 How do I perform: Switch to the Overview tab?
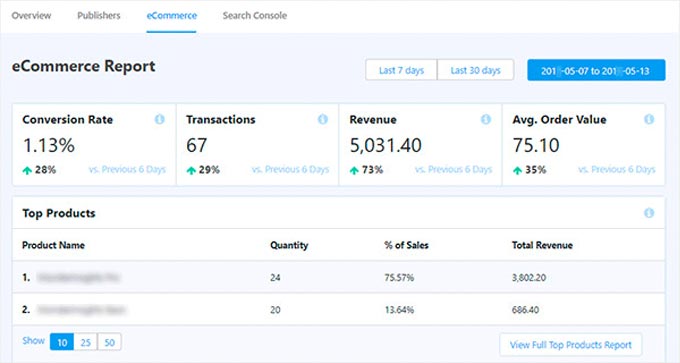pos(31,16)
